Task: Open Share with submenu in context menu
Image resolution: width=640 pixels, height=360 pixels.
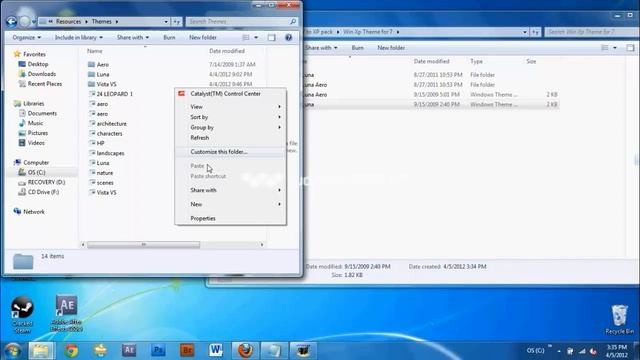Action: click(230, 190)
